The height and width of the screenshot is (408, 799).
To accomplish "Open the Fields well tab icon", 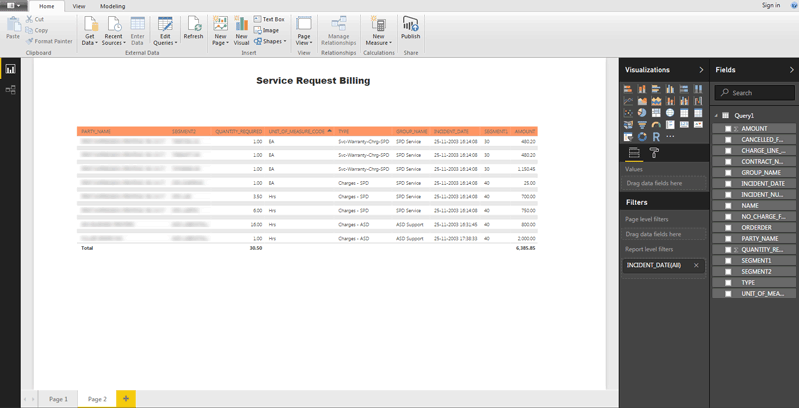I will click(x=634, y=152).
